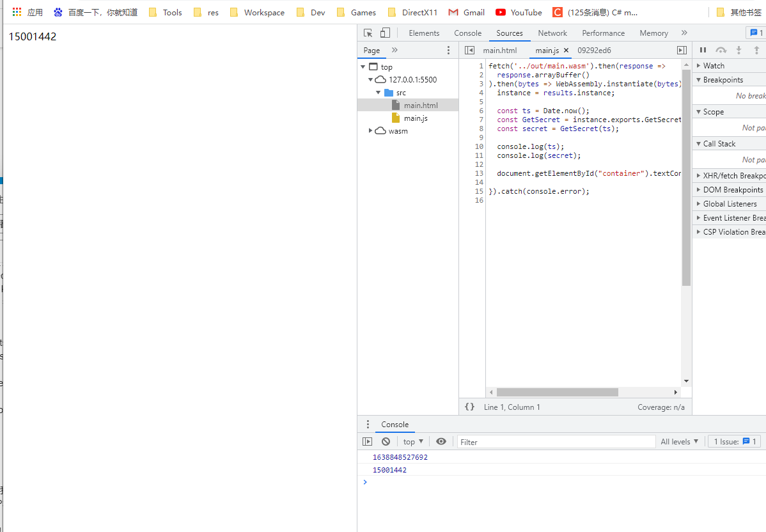Hide the debugger sidebar pane

682,51
